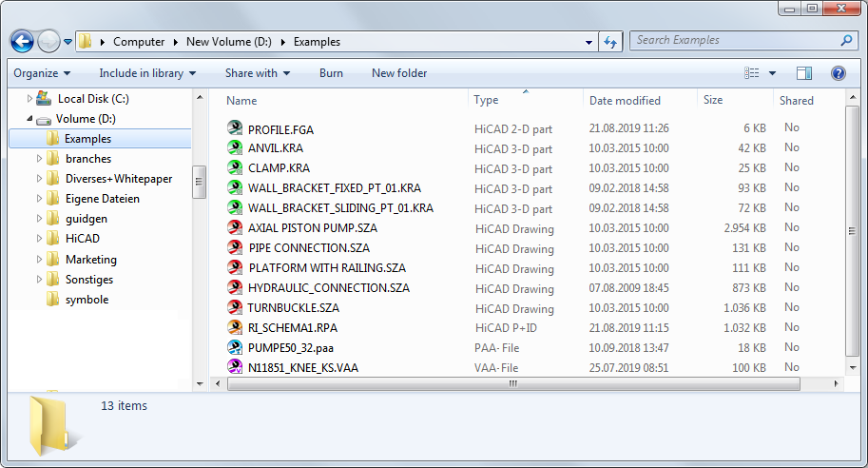
Task: Expand the guidgen folder node
Action: point(39,218)
